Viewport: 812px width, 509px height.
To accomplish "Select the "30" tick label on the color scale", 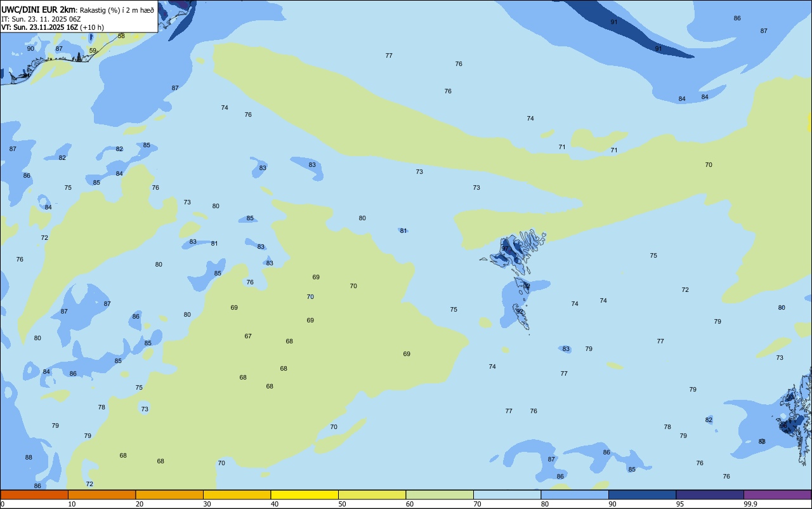I will pos(207,505).
